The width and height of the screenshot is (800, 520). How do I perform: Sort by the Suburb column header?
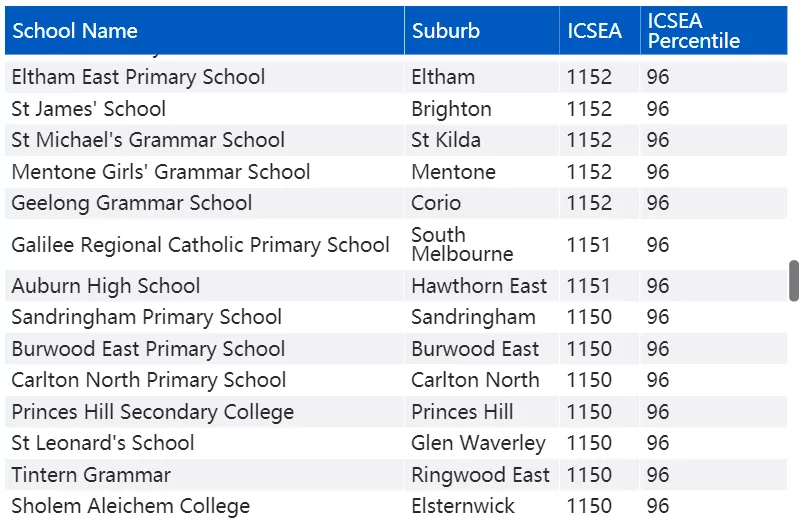[x=482, y=31]
